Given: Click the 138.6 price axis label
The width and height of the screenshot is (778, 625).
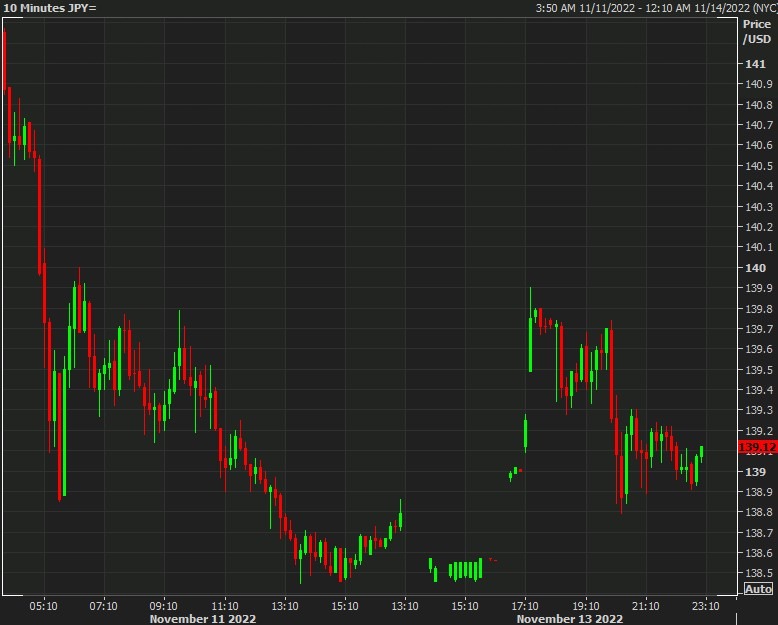Looking at the screenshot, I should point(759,553).
